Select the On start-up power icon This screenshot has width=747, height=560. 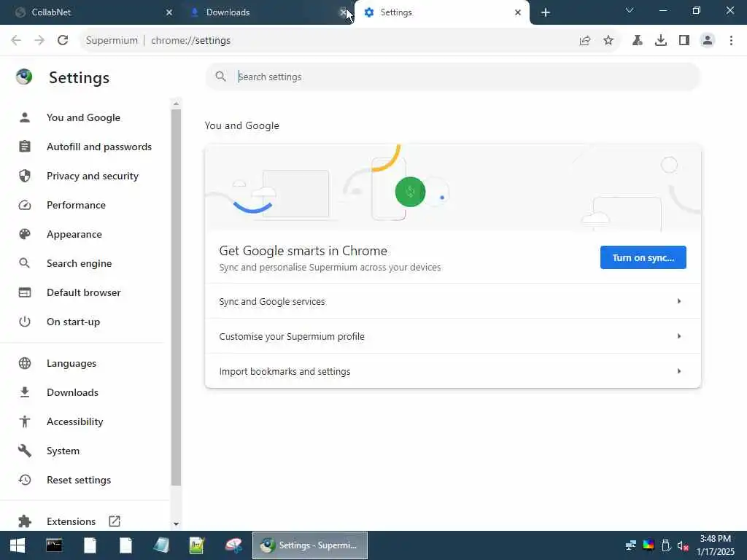tap(25, 322)
